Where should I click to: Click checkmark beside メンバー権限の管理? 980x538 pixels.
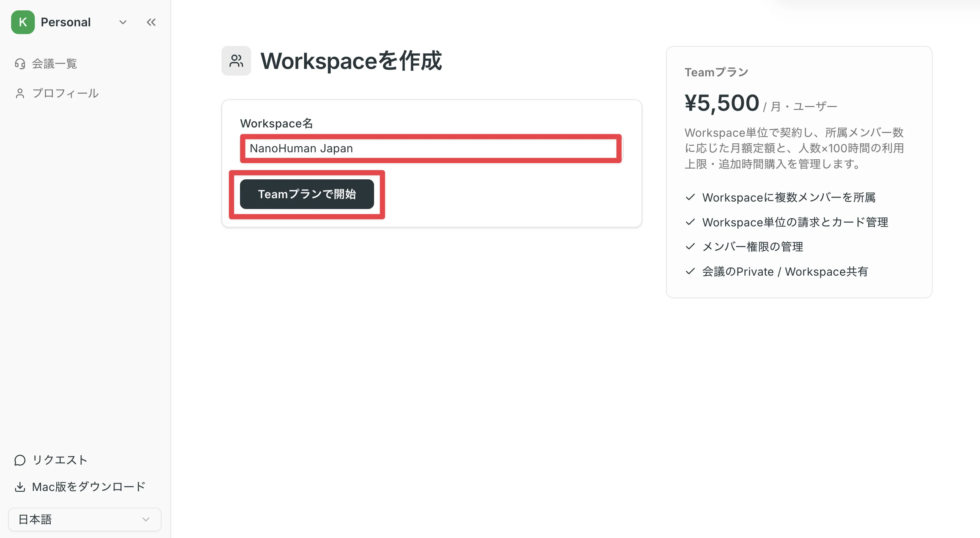tap(690, 246)
